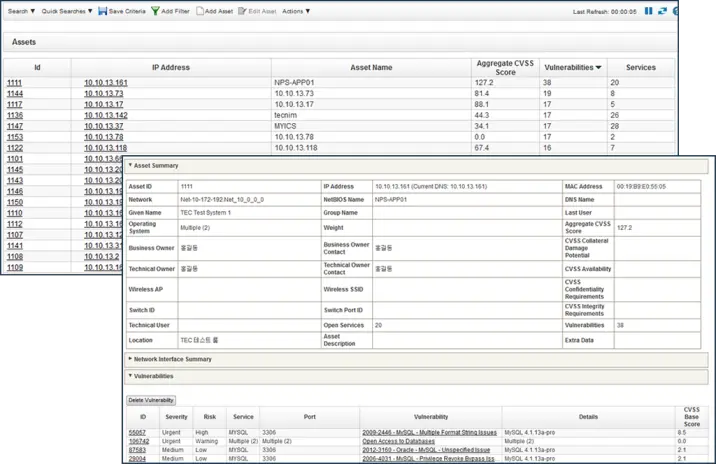The height and width of the screenshot is (464, 716).
Task: Open asset ID 1111 link
Action: 15,82
